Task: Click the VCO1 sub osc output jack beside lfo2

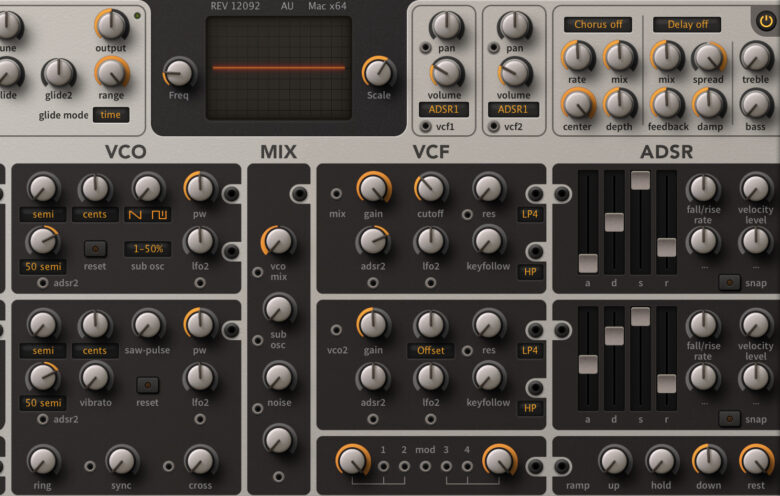Action: (231, 251)
